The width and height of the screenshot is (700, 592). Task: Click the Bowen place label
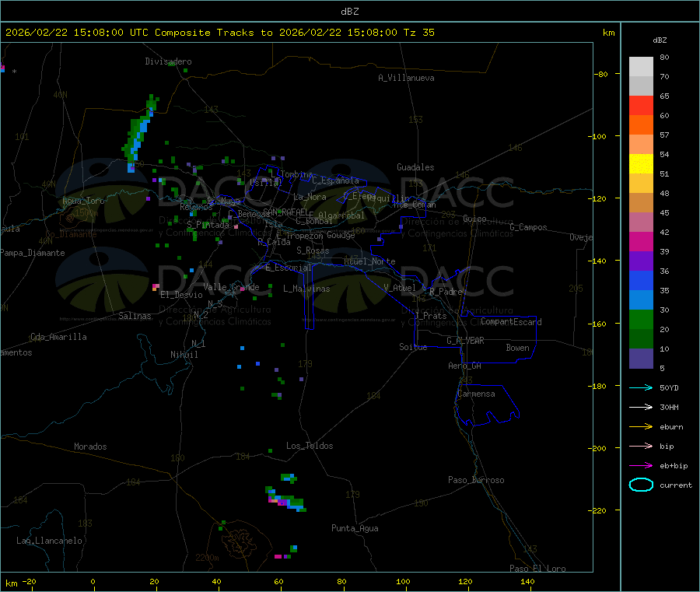517,348
